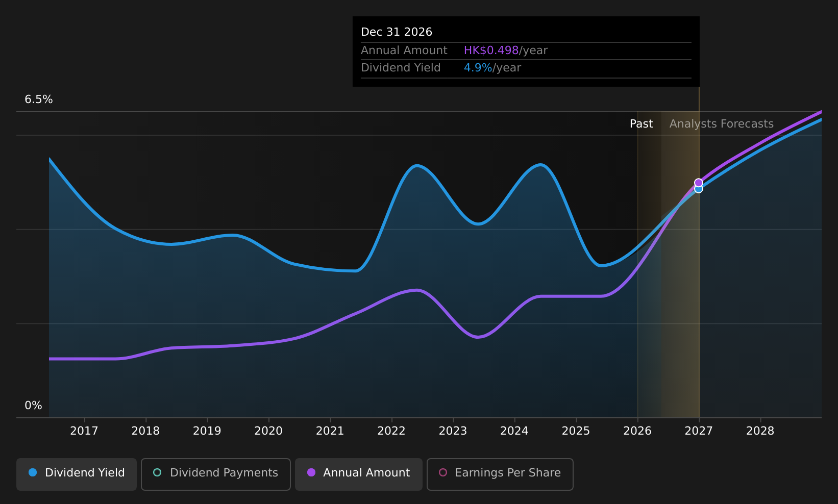The image size is (838, 504).
Task: Select the blue Dividend Yield data point
Action: pos(699,189)
